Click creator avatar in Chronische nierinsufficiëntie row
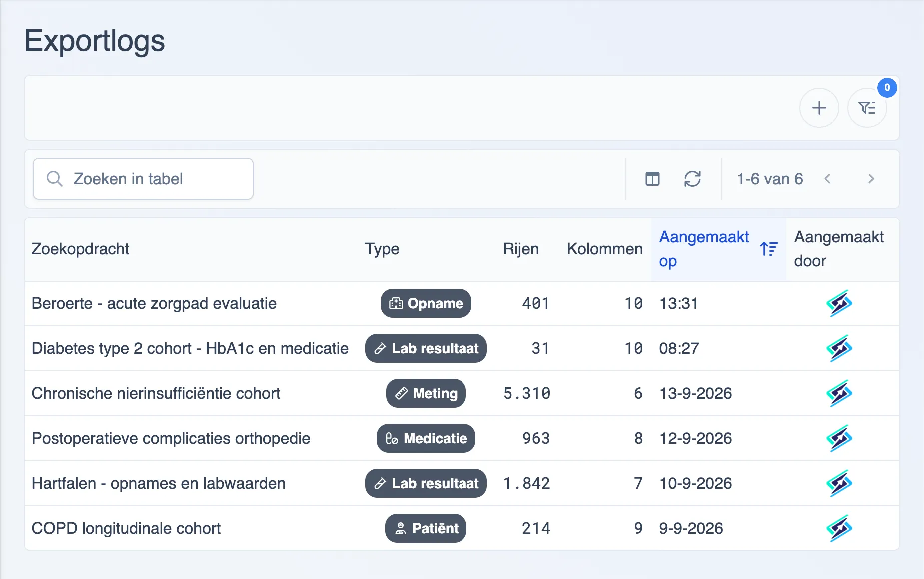This screenshot has height=579, width=924. 839,393
